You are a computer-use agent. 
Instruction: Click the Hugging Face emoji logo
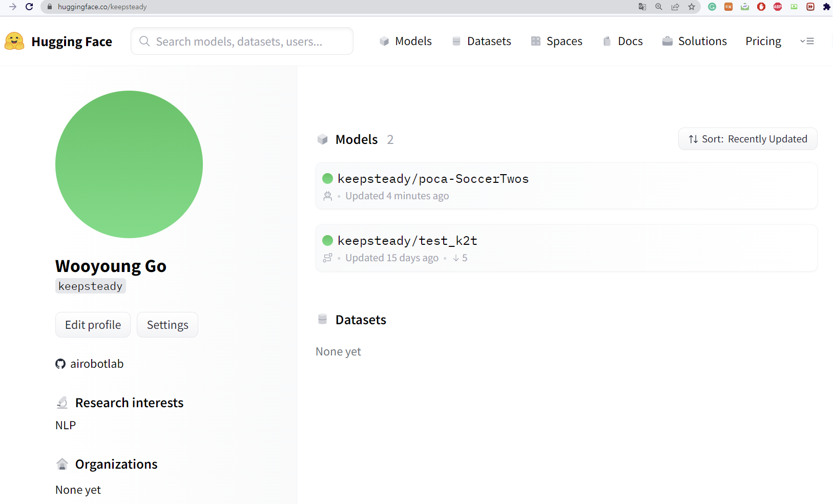pos(14,41)
